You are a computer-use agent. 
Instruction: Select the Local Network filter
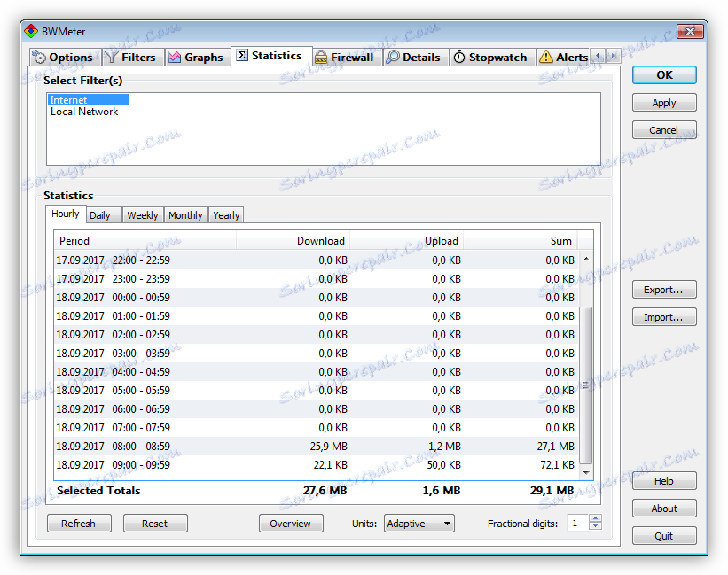click(x=84, y=112)
